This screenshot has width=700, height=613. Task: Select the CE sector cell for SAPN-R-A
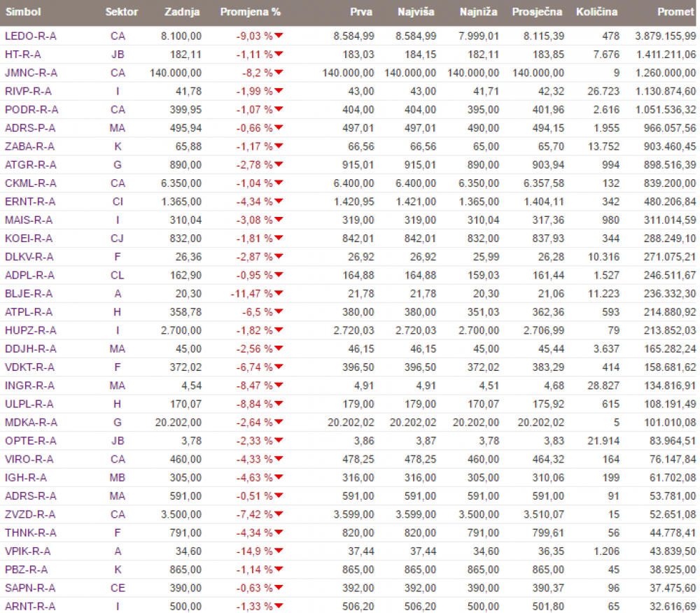[118, 588]
